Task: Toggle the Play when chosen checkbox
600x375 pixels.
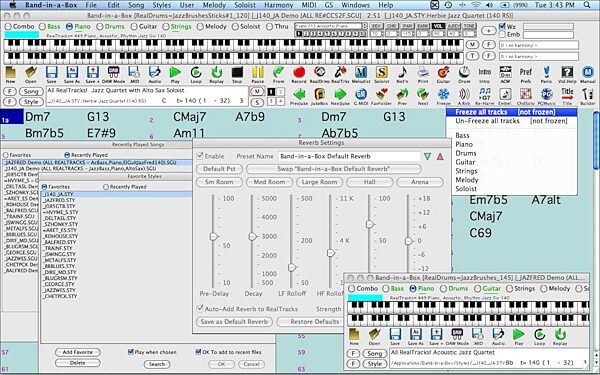Action: pyautogui.click(x=130, y=352)
